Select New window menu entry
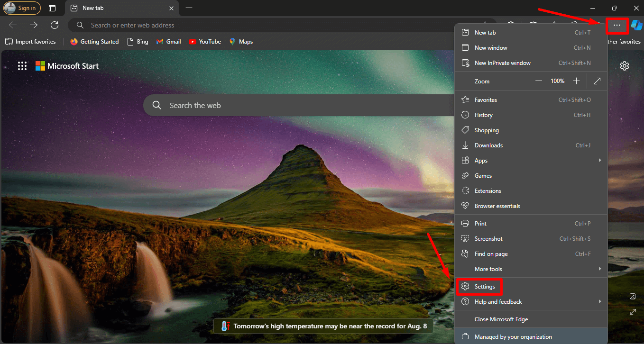644x344 pixels. [x=531, y=48]
